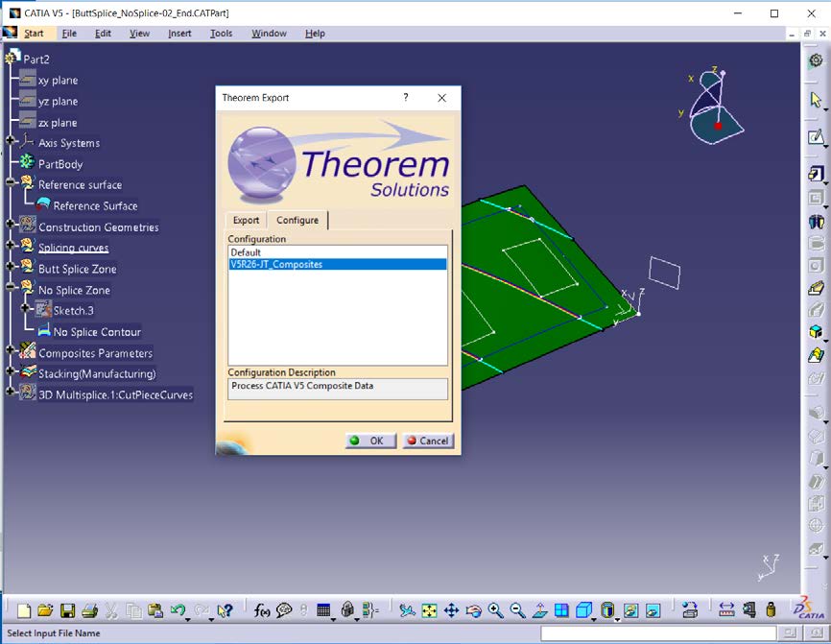Create Multi-View four-pane icon
This screenshot has width=831, height=644.
(561, 610)
